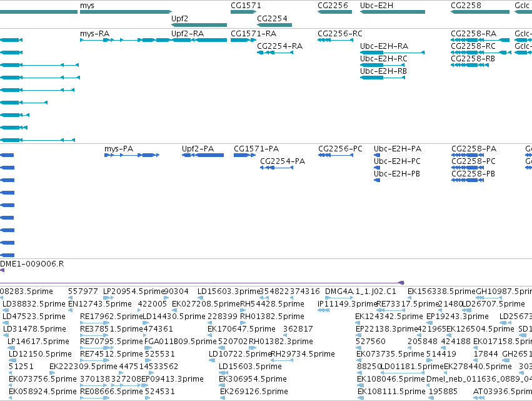Select EST EK108046.5prime
The height and width of the screenshot is (401, 532).
[391, 379]
